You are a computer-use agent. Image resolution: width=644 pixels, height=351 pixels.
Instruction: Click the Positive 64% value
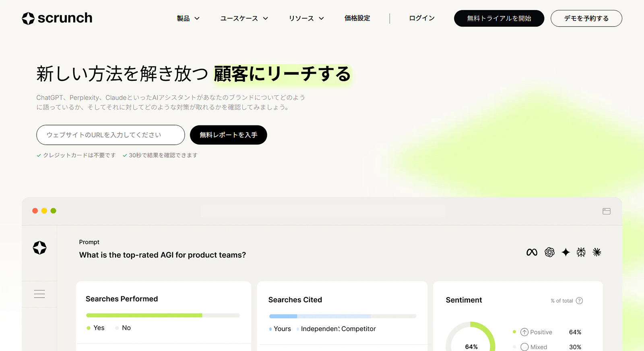click(x=575, y=332)
